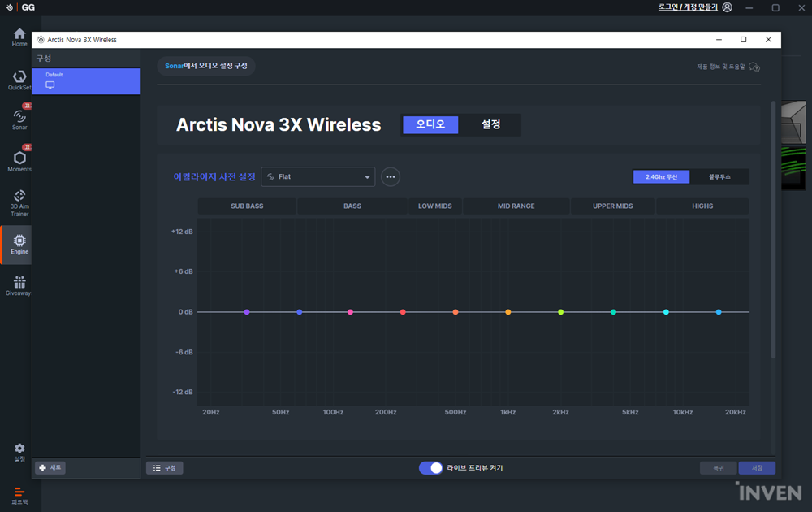Close the Arctis Nova 3X Wireless window

pyautogui.click(x=768, y=39)
